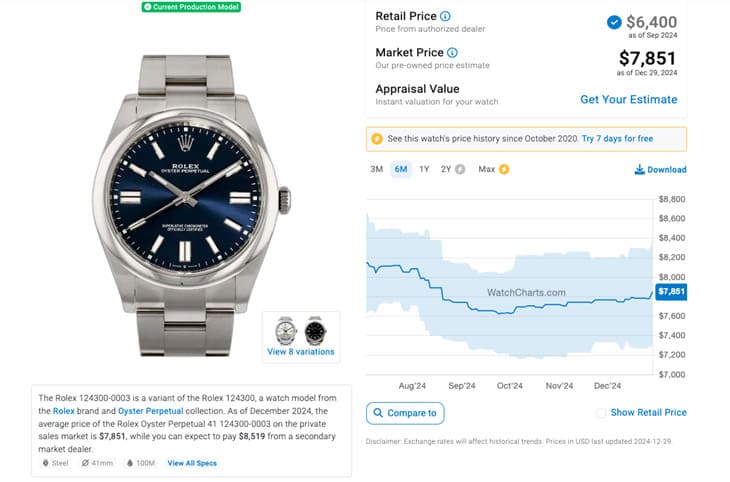Click the 100M water resistance icon
Image resolution: width=730 pixels, height=482 pixels.
coord(131,463)
